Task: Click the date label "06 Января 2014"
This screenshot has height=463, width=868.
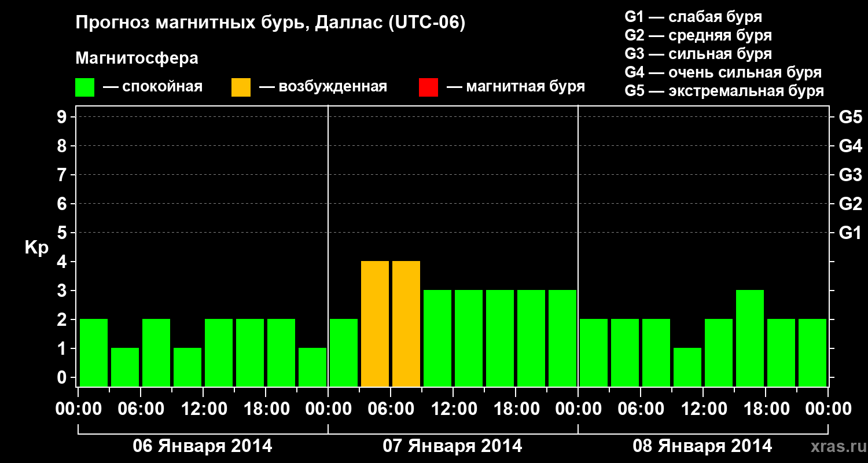Action: click(203, 446)
